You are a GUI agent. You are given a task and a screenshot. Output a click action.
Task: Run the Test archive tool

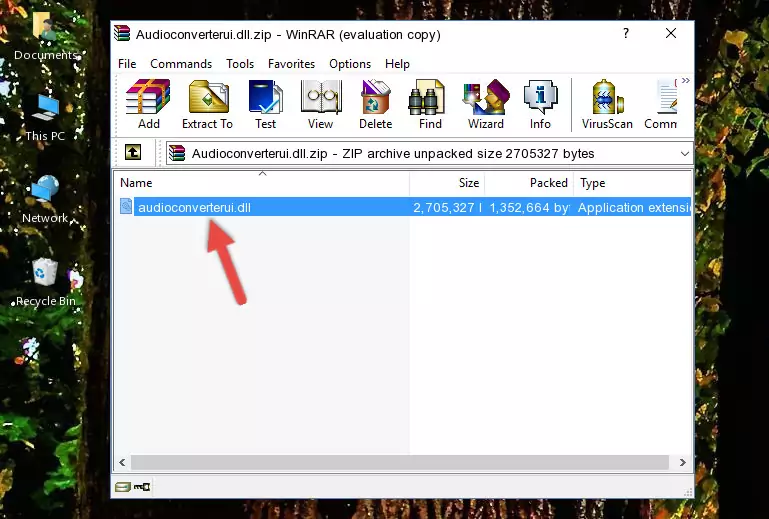tap(265, 104)
